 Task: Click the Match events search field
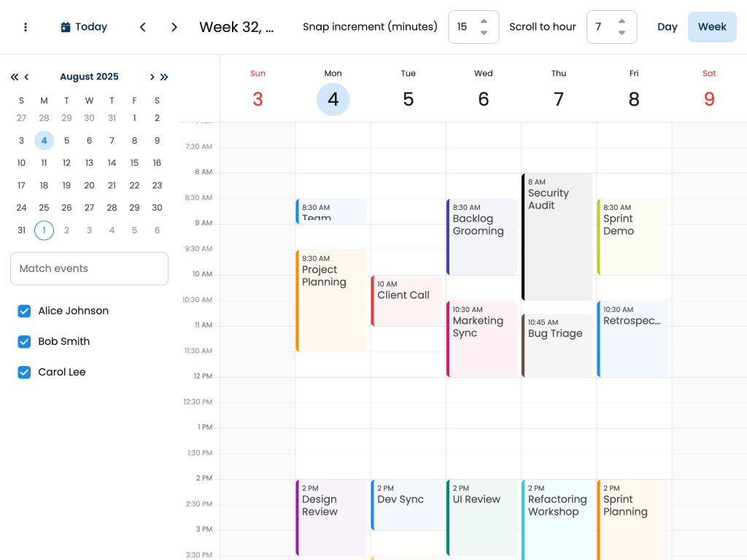pos(89,268)
